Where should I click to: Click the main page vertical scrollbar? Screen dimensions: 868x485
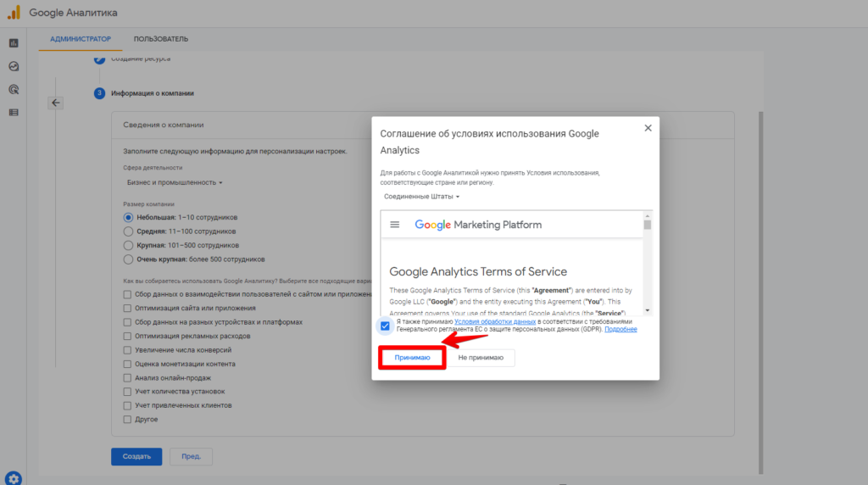point(760,293)
